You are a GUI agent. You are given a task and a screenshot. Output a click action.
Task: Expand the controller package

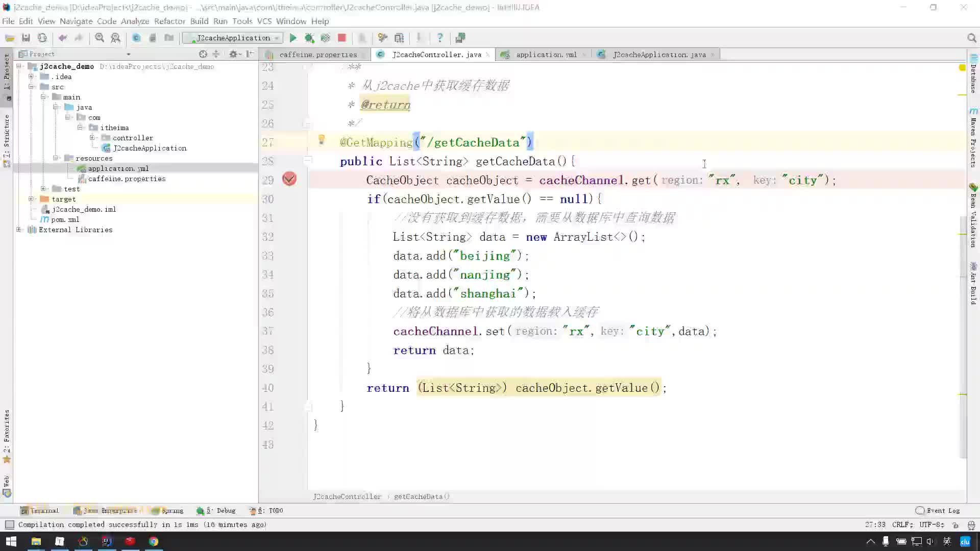(92, 138)
